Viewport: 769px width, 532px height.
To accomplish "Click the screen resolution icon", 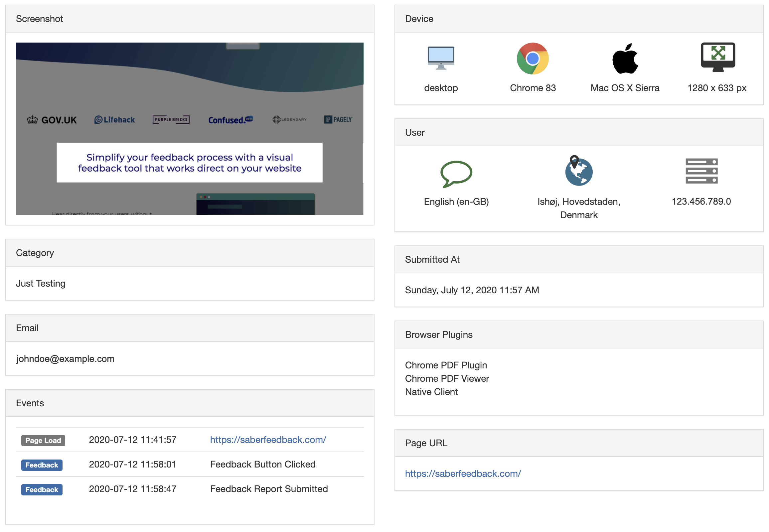I will [x=717, y=57].
